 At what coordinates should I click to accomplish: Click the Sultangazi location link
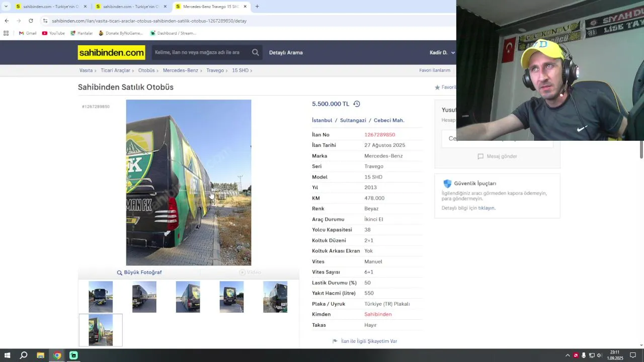(x=353, y=120)
